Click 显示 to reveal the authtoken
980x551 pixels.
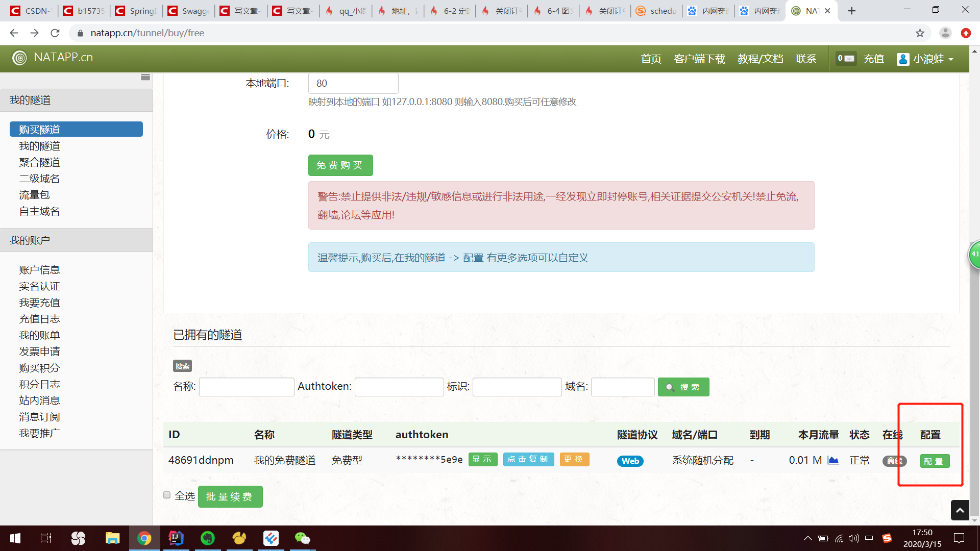(482, 459)
